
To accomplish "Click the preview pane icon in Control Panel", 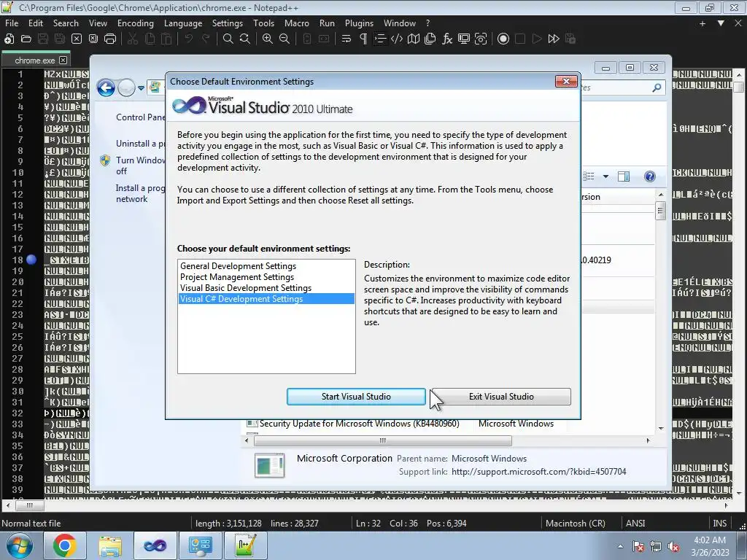I will (624, 176).
